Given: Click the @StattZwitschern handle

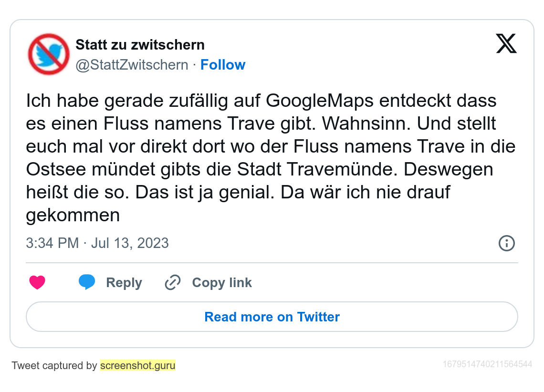Looking at the screenshot, I should pos(132,65).
